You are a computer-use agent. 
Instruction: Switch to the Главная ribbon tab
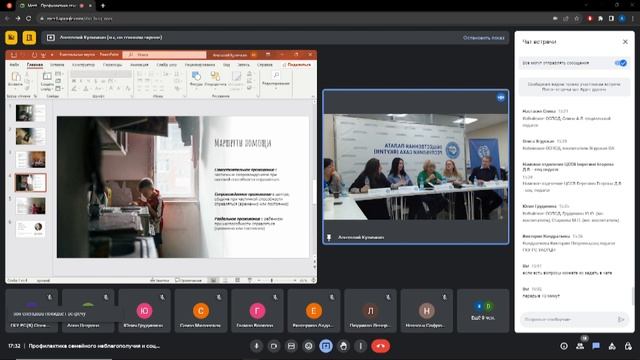coord(35,64)
